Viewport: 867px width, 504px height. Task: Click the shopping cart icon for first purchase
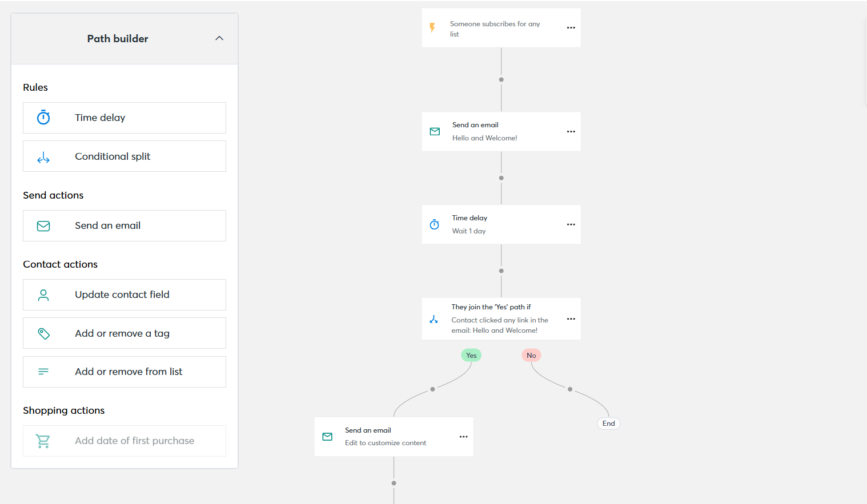point(43,441)
